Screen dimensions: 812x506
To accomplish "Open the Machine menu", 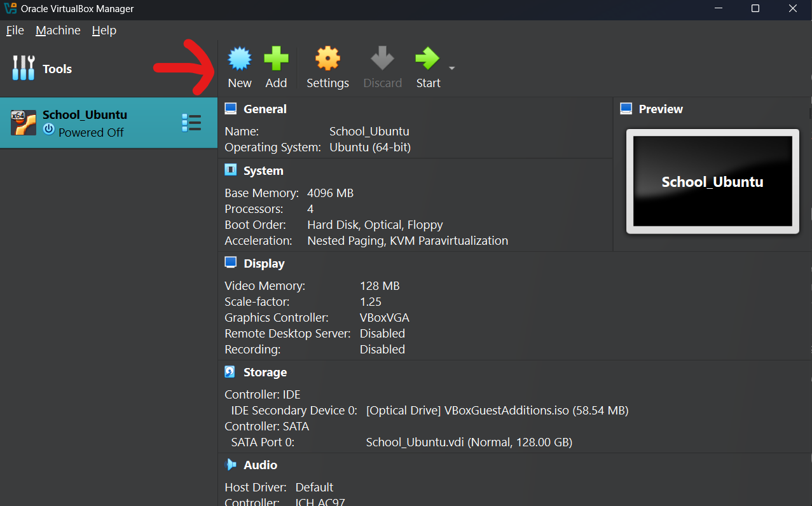I will pos(58,31).
